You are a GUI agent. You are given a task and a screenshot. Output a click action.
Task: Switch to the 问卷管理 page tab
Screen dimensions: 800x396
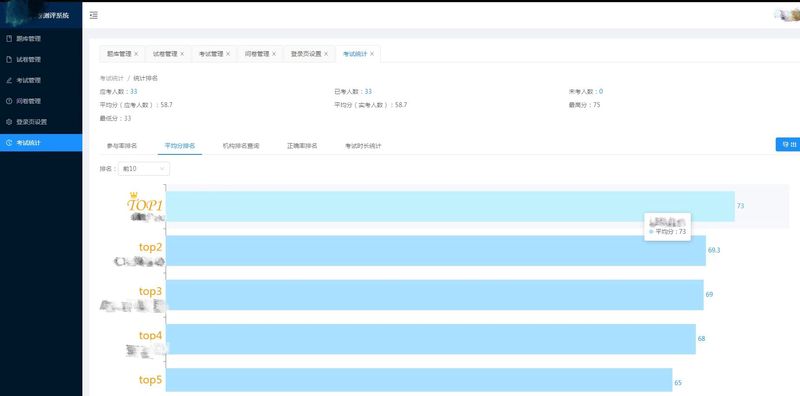pyautogui.click(x=256, y=54)
